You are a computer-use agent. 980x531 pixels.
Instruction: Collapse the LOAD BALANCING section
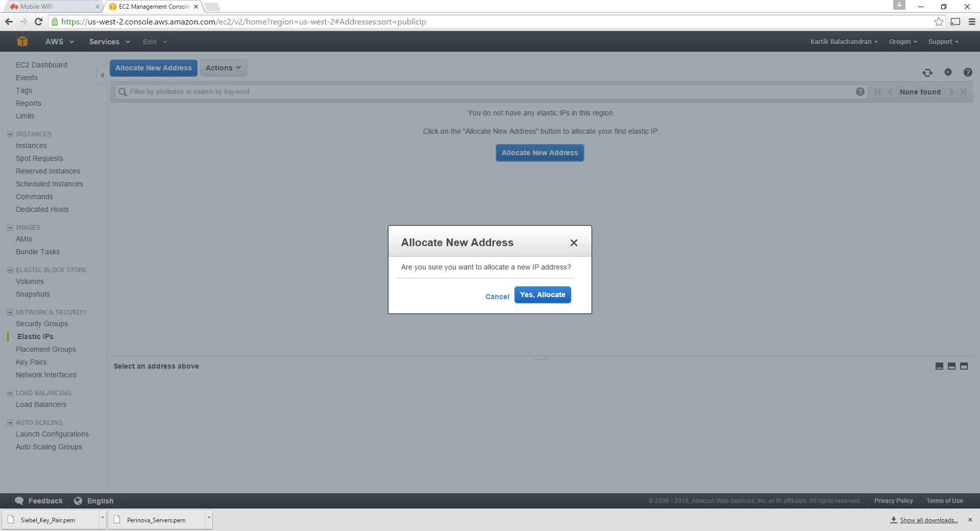coord(10,393)
